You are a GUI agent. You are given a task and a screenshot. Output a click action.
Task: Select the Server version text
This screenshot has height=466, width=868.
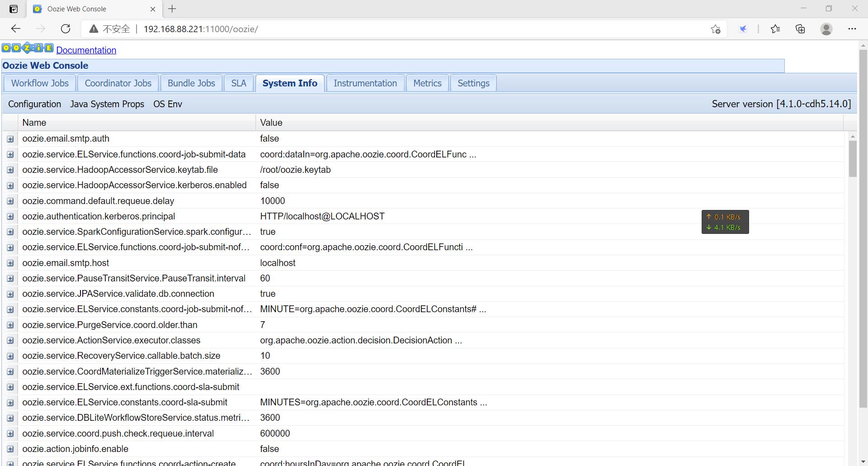781,104
